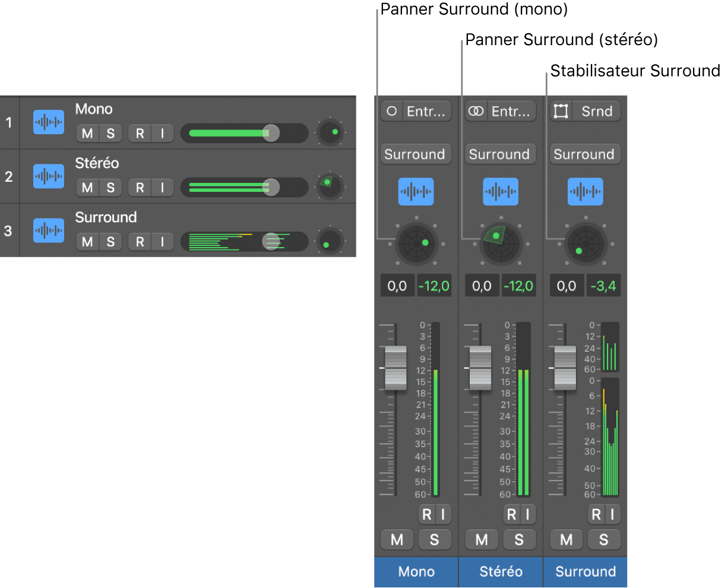Screen dimensions: 728x588
Task: Solo the Stéréo channel strip
Action: (519, 539)
